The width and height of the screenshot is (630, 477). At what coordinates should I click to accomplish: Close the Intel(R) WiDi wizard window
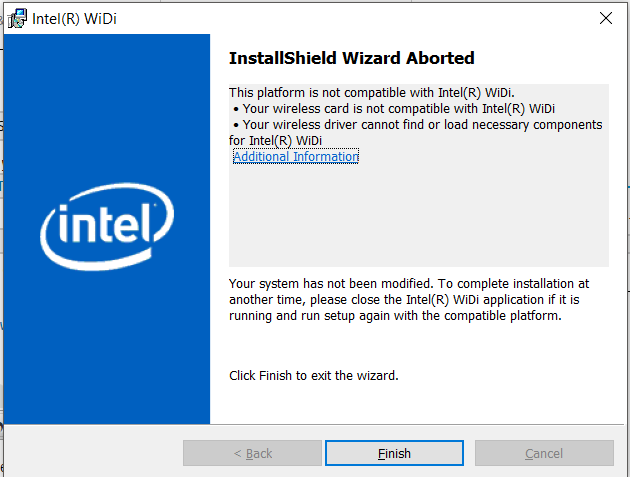(x=605, y=18)
